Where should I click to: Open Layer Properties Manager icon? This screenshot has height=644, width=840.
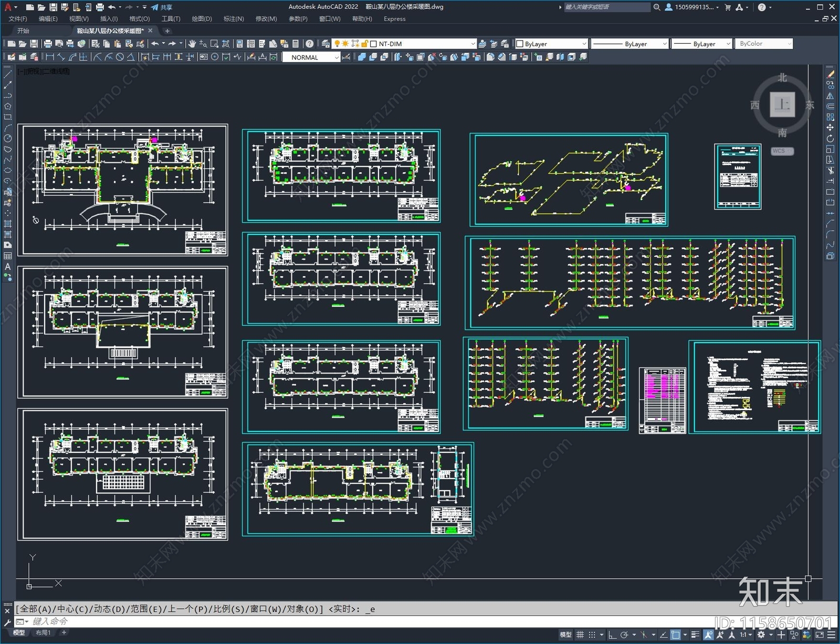tap(325, 44)
